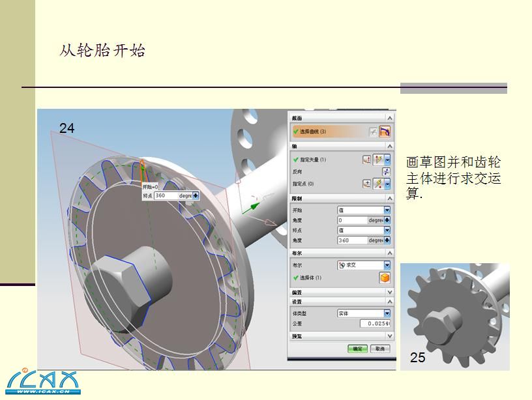The width and height of the screenshot is (532, 400).
Task: Click the start angle input field showing 0
Action: tap(353, 220)
